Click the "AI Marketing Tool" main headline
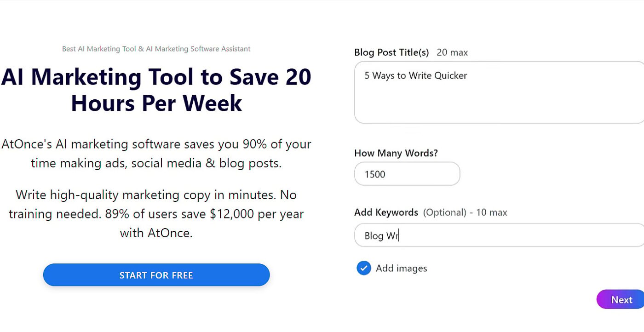This screenshot has height=332, width=644. click(156, 77)
